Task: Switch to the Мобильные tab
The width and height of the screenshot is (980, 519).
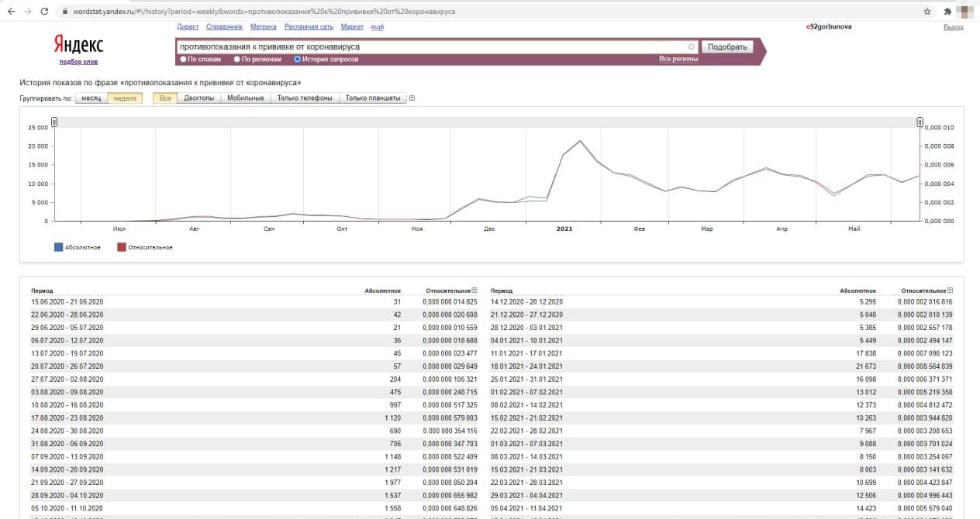Action: (x=246, y=98)
